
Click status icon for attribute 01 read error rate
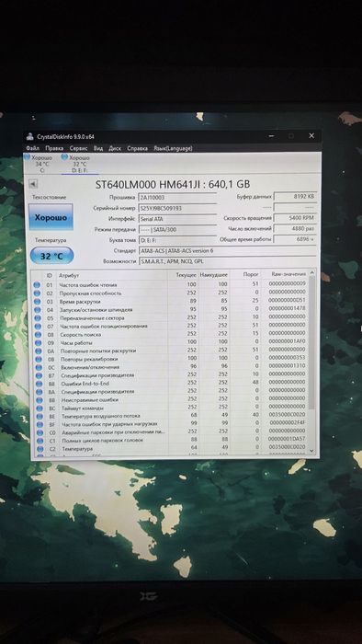[37, 284]
